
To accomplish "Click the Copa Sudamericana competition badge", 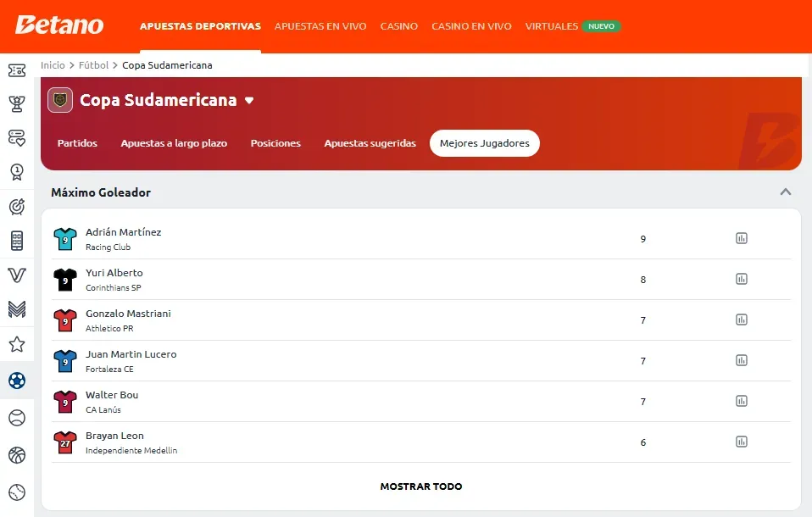I will coord(60,100).
